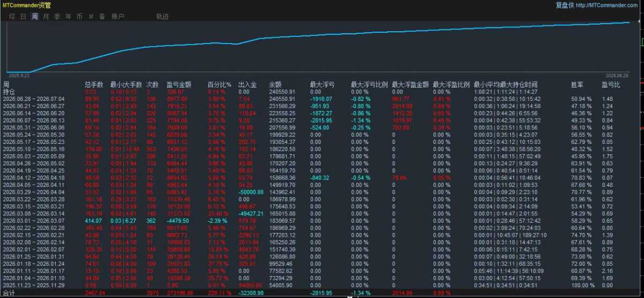
Task: Select week row 2026.05.17 ~ 2026.05.23
Action: point(33,141)
